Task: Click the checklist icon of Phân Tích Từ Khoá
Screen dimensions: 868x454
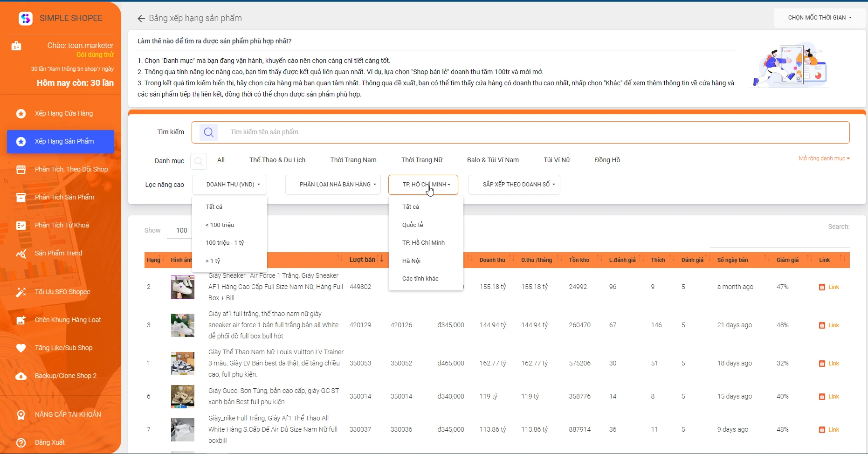Action: tap(21, 225)
